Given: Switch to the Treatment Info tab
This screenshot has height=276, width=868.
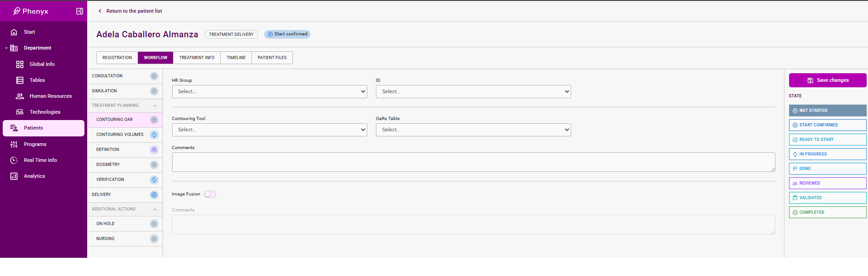Looking at the screenshot, I should (x=197, y=58).
